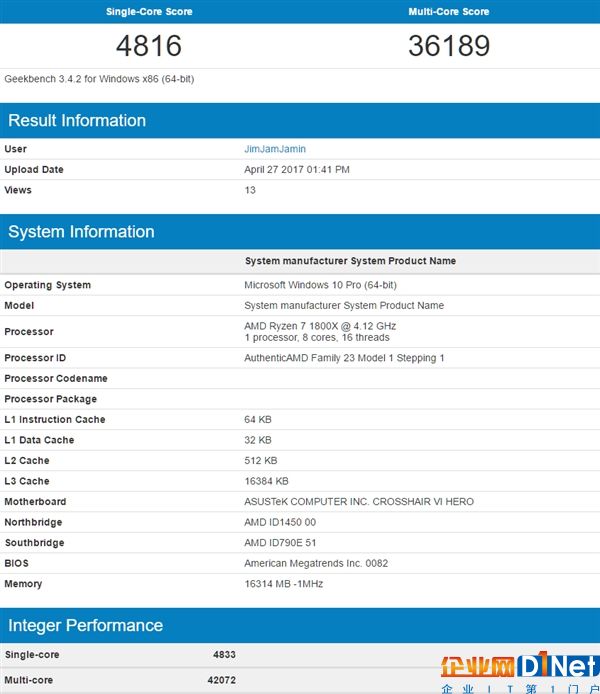Select 1 processor, 8 cores, 16 threads text
Image resolution: width=600 pixels, height=694 pixels.
317,338
